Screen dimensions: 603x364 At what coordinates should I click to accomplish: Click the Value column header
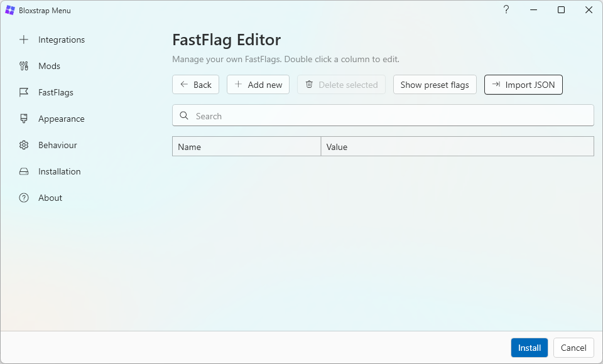point(457,147)
